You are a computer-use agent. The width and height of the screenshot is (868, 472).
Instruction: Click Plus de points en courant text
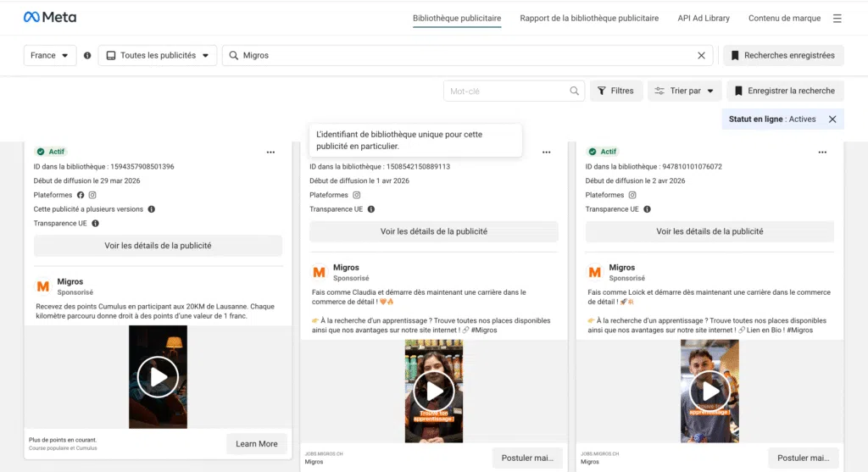pos(63,440)
